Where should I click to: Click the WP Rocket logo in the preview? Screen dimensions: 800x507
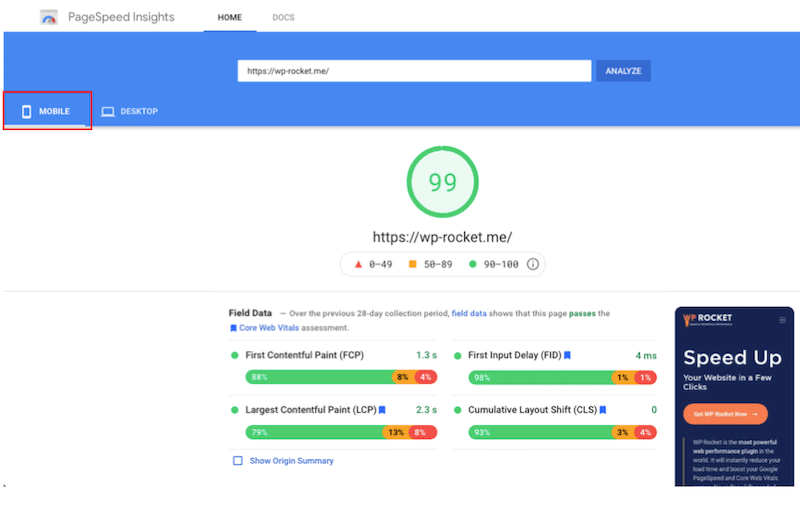click(x=708, y=319)
